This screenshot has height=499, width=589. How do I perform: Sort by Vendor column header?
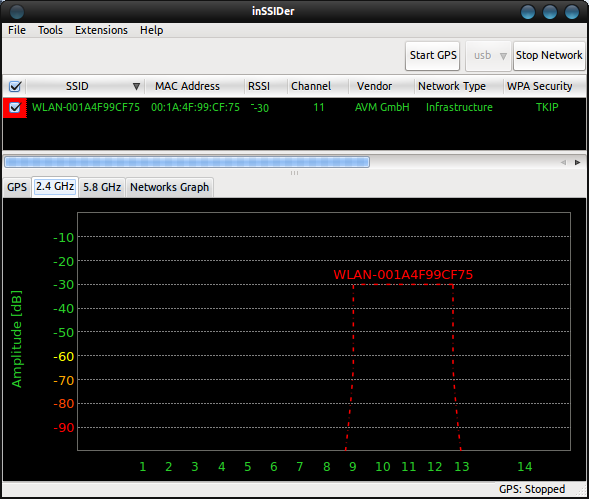(x=374, y=86)
